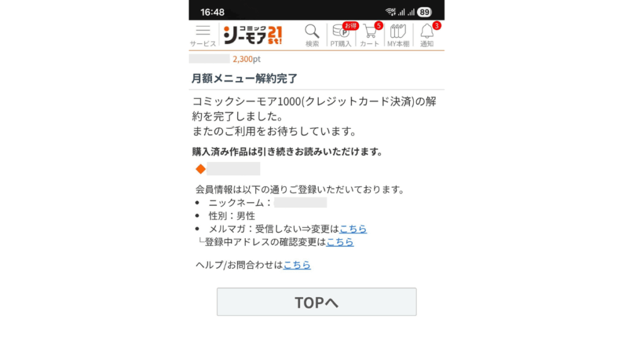Tap the MY本棚 label text
644x338 pixels.
pos(398,43)
